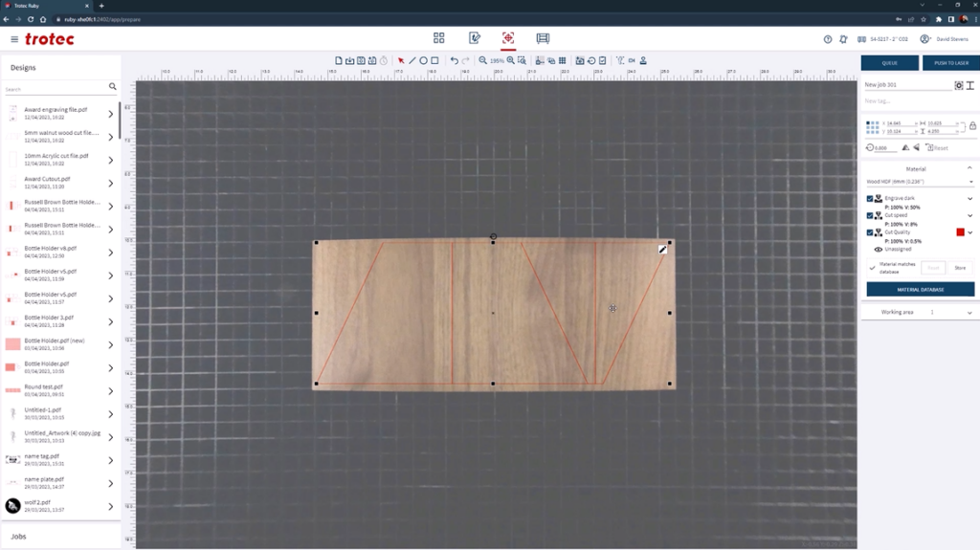
Task: Expand the Cut speed parameters
Action: 970,215
